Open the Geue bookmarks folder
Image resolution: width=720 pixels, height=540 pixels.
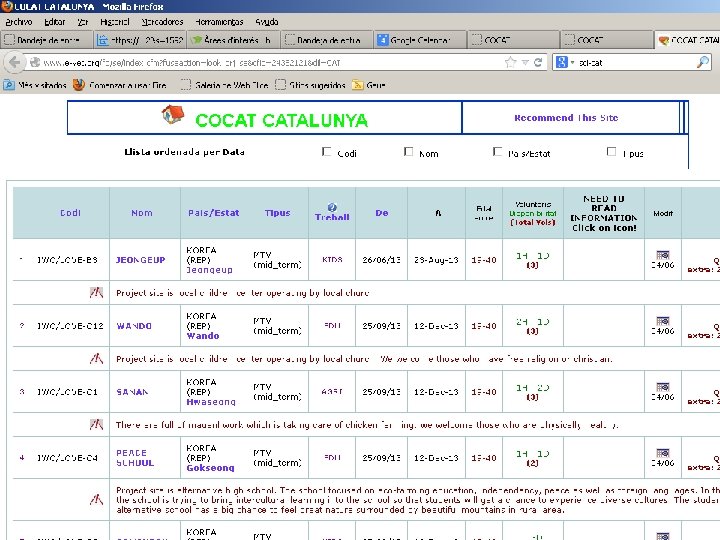(369, 85)
